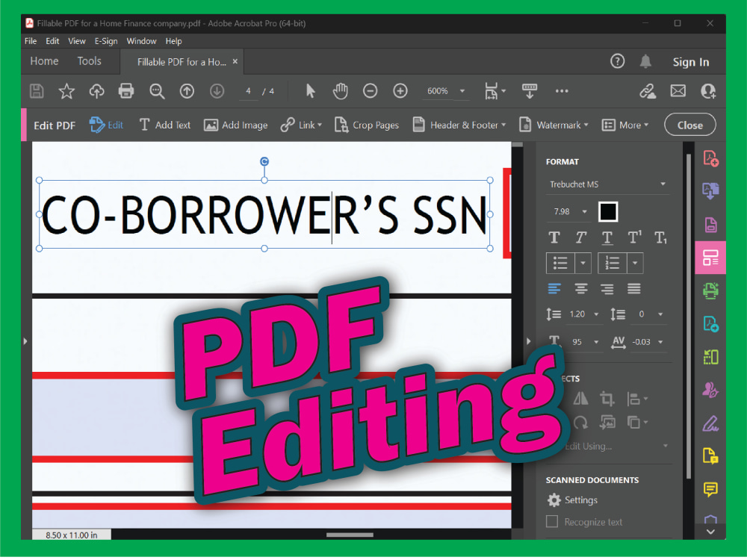Open the File menu
Screen dimensions: 747x560
(31, 41)
